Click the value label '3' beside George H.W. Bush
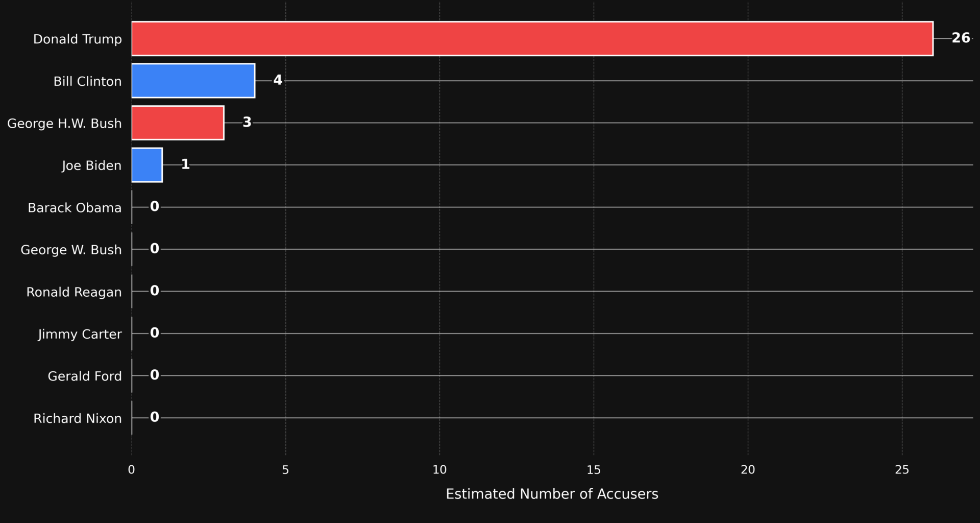Image resolution: width=980 pixels, height=523 pixels. click(x=247, y=122)
